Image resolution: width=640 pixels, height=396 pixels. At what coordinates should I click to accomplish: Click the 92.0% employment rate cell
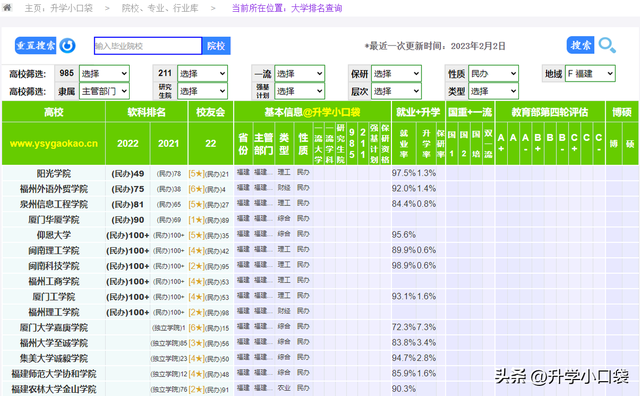(404, 189)
